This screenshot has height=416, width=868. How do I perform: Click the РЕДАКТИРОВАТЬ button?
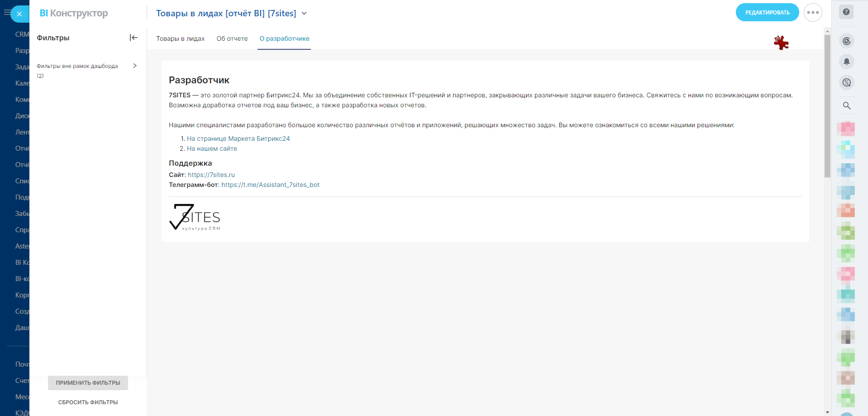pyautogui.click(x=768, y=13)
